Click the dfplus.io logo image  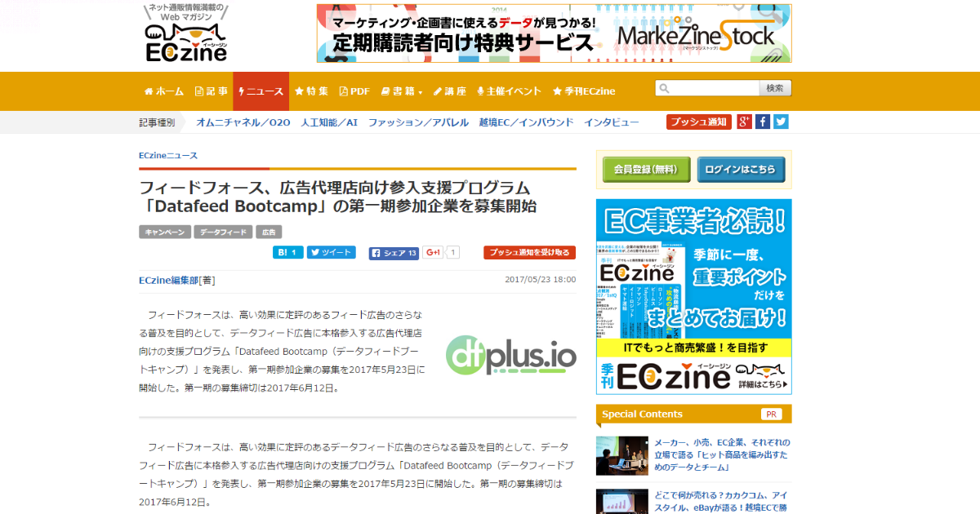coord(511,356)
